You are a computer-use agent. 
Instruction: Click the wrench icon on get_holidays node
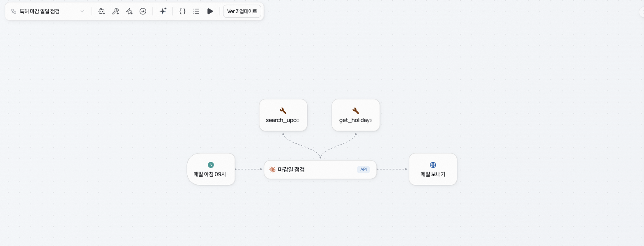pyautogui.click(x=356, y=110)
